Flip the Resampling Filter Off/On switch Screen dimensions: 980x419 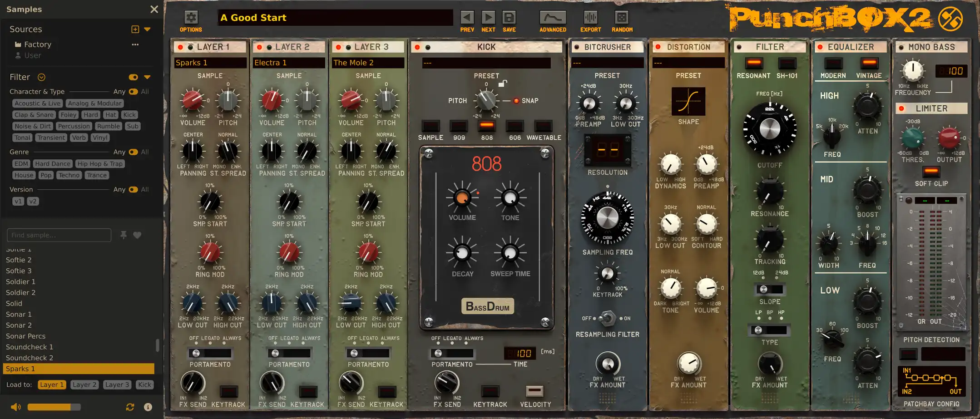pyautogui.click(x=607, y=319)
